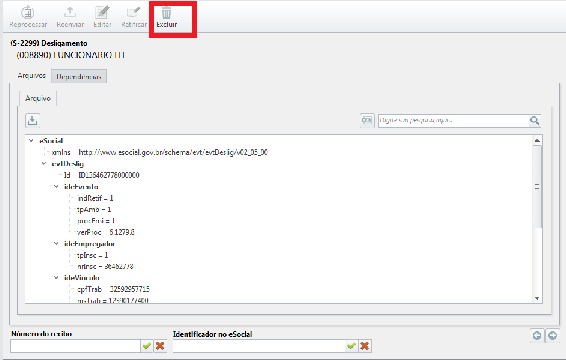Clear Identificador no eSocial red X

[365, 346]
